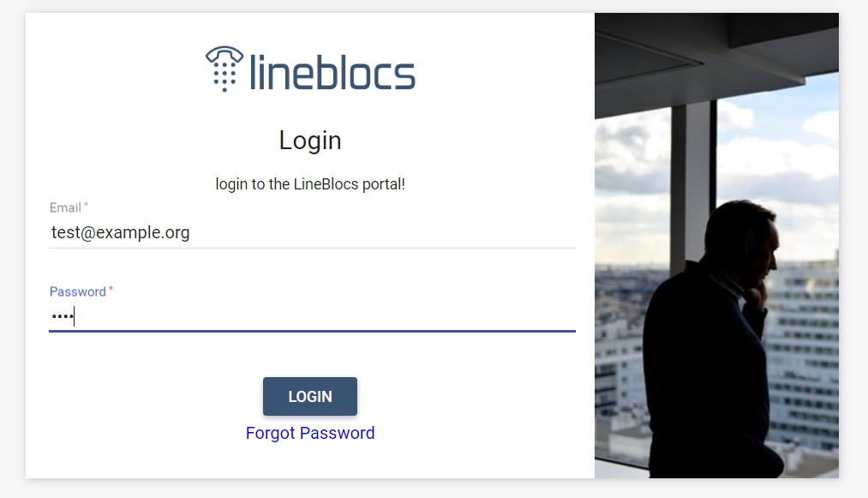Screen dimensions: 868x498
Task: Click the gray asterisk beside Email
Action: click(86, 205)
